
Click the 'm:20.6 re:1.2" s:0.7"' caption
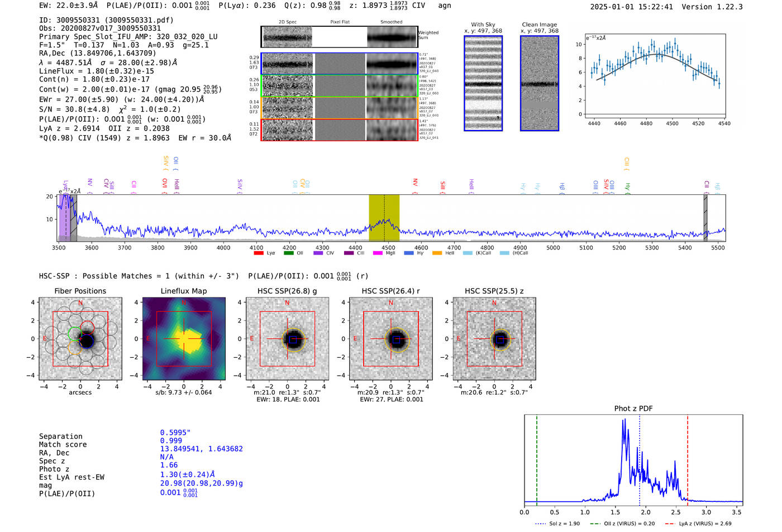click(x=494, y=392)
